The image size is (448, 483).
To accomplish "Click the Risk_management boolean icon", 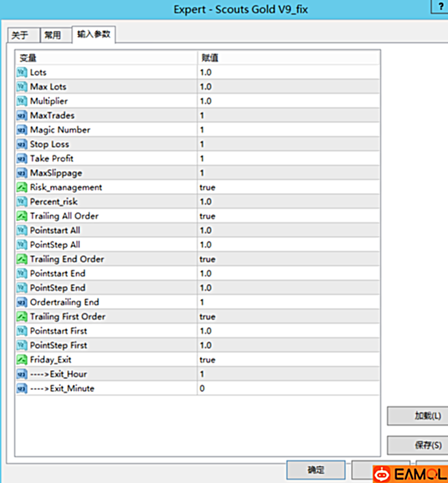I will coord(22,187).
